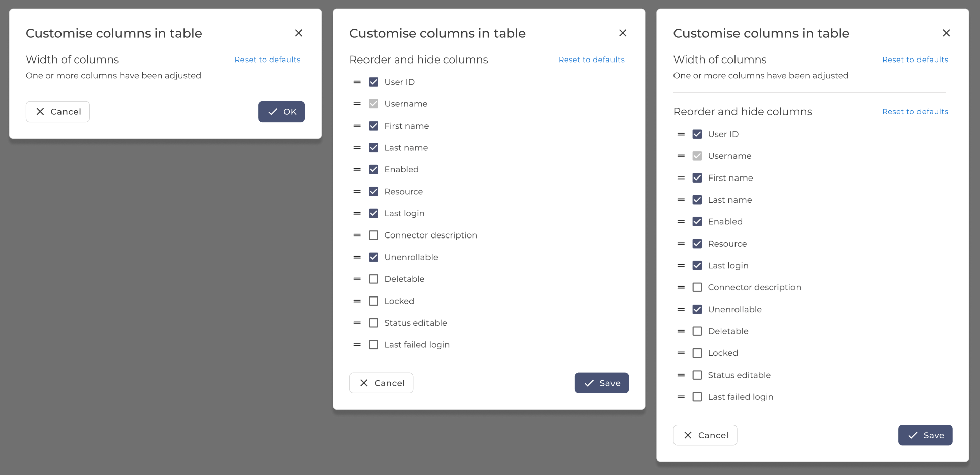Image resolution: width=980 pixels, height=475 pixels.
Task: Click drag handle next to Resource in rightmost dialog
Action: tap(681, 244)
